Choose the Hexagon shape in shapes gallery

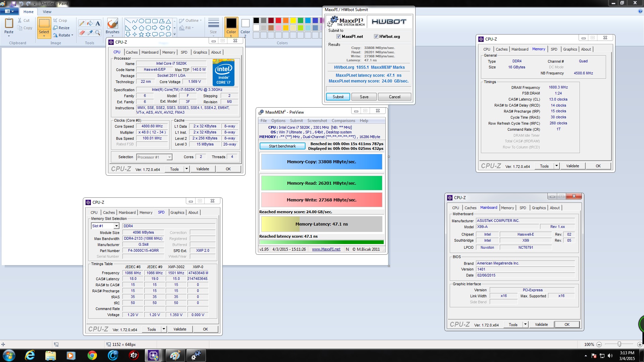click(148, 27)
